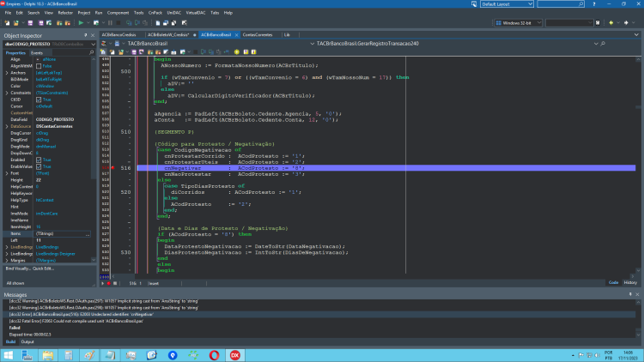Screen dimensions: 644x362
Task: Open the Windows 32-bit platform dropdown
Action: click(539, 23)
